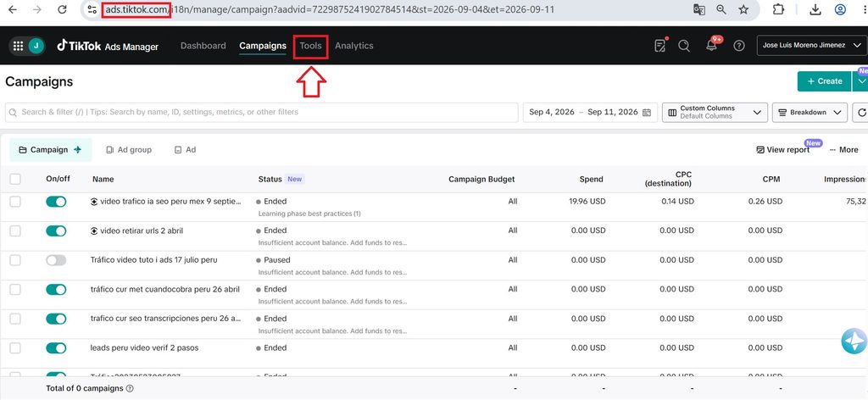Switch to the Ad group tab
This screenshot has height=400, width=868.
[129, 150]
